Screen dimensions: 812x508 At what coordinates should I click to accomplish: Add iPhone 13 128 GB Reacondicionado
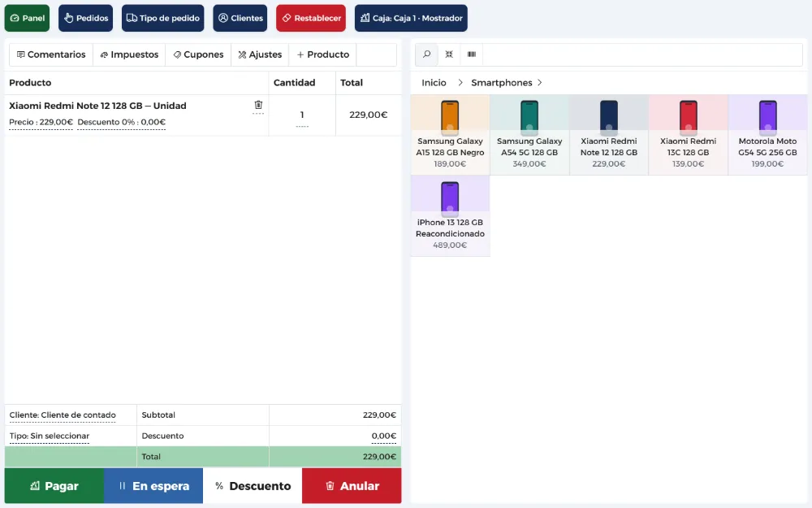coord(450,215)
